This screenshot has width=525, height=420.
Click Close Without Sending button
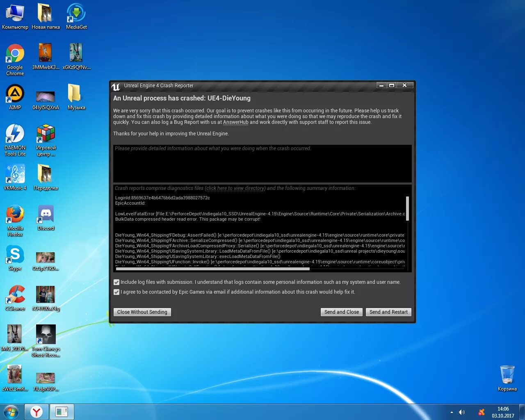click(x=142, y=312)
